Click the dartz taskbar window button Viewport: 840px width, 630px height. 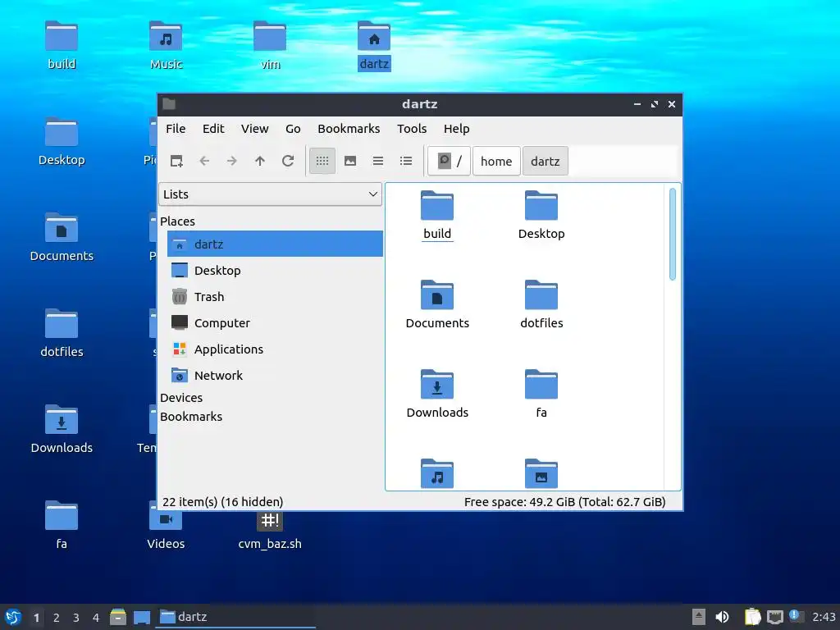[235, 617]
